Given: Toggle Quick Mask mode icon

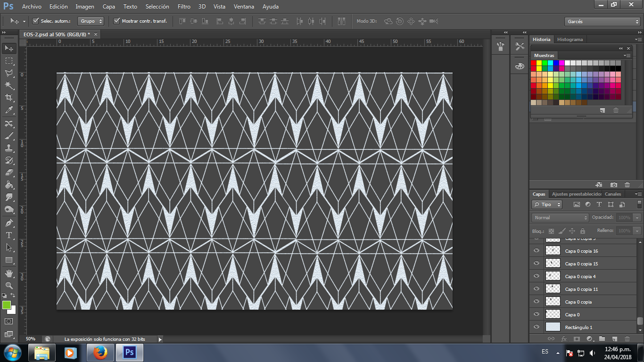Looking at the screenshot, I should click(x=9, y=321).
